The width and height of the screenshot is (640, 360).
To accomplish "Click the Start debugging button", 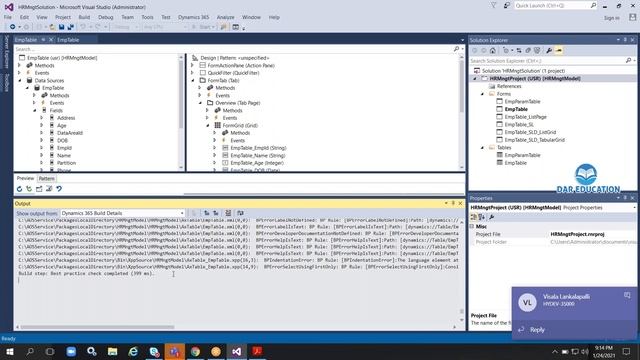I will 204,27.
